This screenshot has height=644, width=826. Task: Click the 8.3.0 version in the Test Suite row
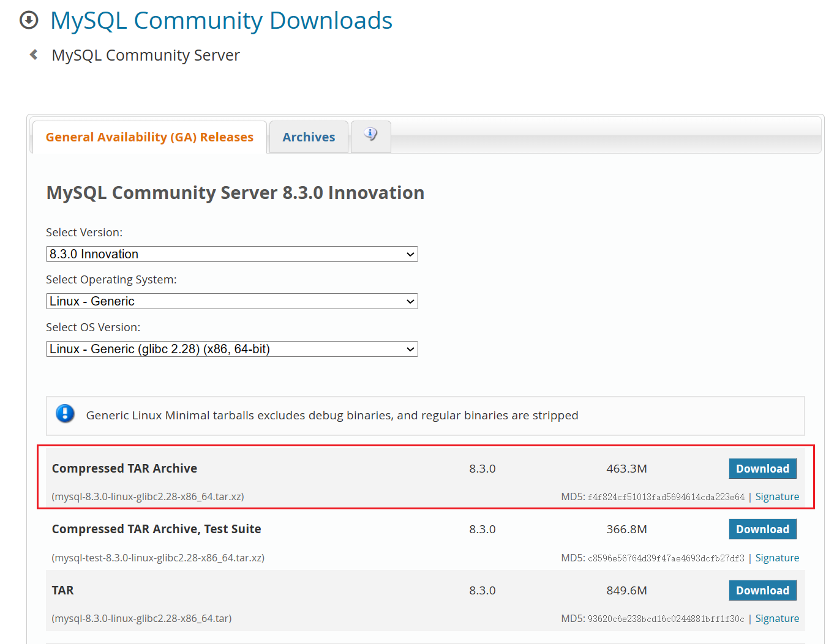click(x=482, y=529)
